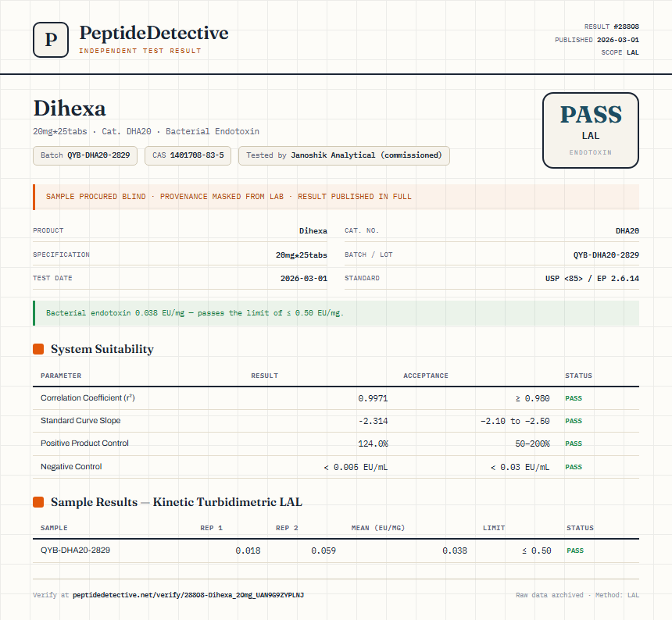The width and height of the screenshot is (672, 620).
Task: Select the Positive Product Control row label
Action: [84, 444]
